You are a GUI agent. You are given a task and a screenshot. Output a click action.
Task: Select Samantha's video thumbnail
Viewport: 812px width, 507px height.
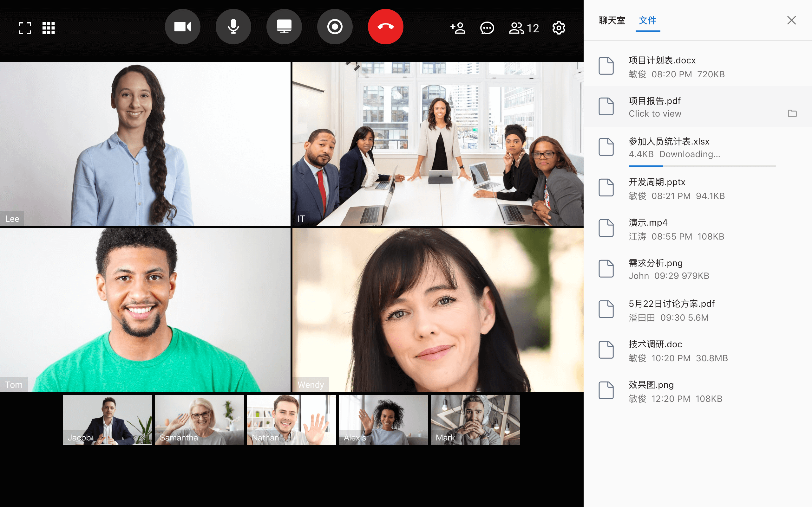click(199, 420)
